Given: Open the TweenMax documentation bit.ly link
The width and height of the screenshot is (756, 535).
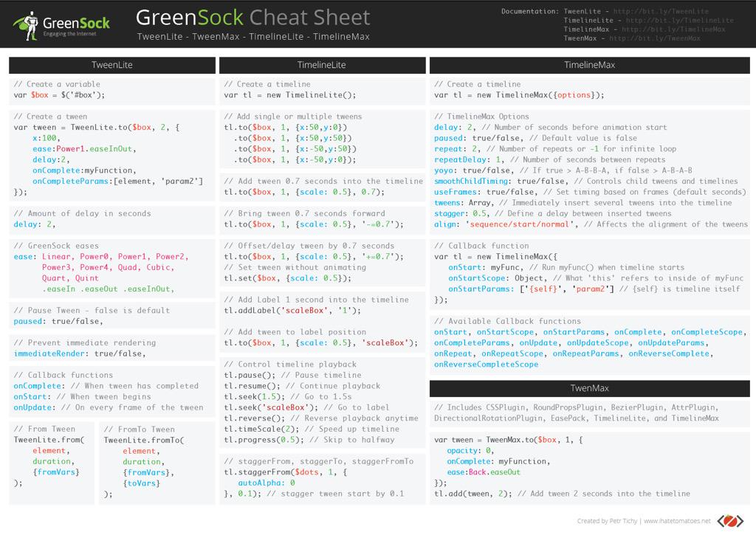Looking at the screenshot, I should click(655, 38).
